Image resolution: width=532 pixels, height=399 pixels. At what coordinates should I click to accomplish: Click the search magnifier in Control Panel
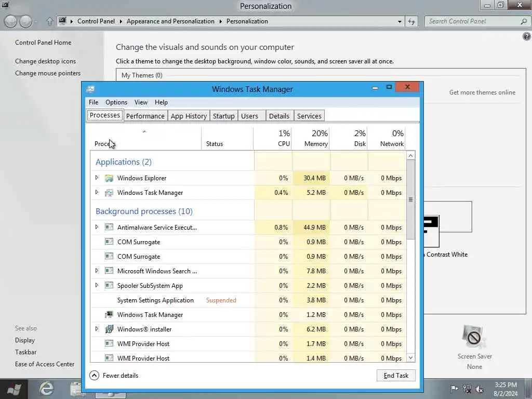524,21
